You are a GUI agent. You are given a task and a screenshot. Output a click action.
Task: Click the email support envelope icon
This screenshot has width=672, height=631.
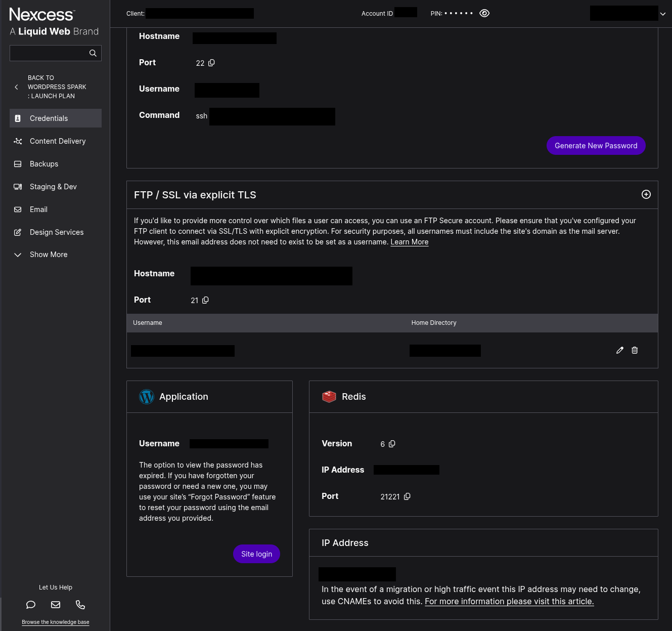tap(56, 605)
